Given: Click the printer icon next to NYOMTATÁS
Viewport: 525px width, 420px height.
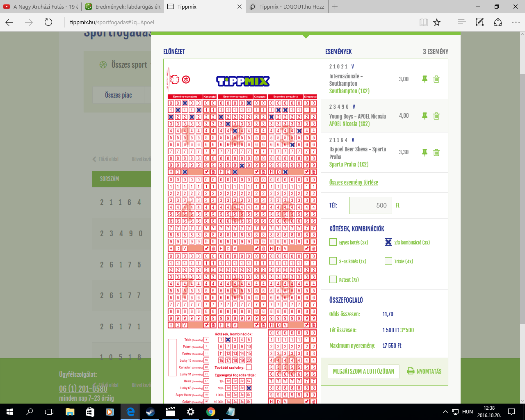Looking at the screenshot, I should 411,371.
